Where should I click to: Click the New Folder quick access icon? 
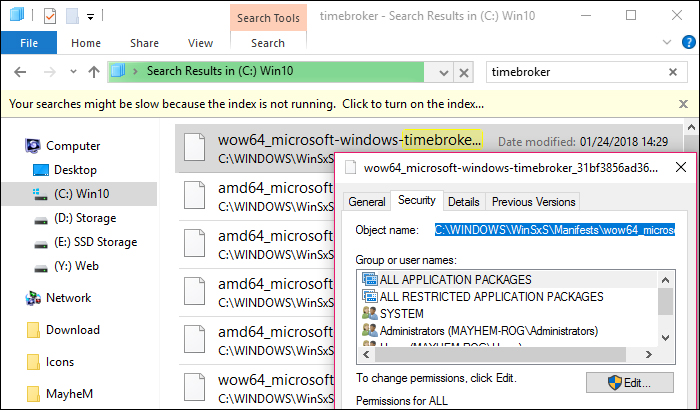coord(72,16)
